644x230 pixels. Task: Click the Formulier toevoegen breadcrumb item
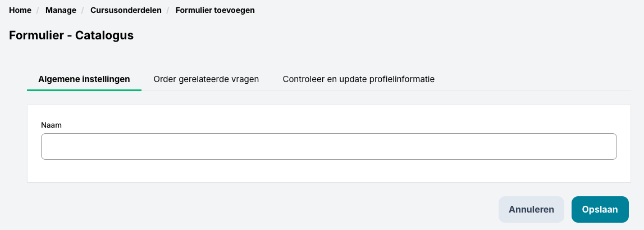(215, 10)
